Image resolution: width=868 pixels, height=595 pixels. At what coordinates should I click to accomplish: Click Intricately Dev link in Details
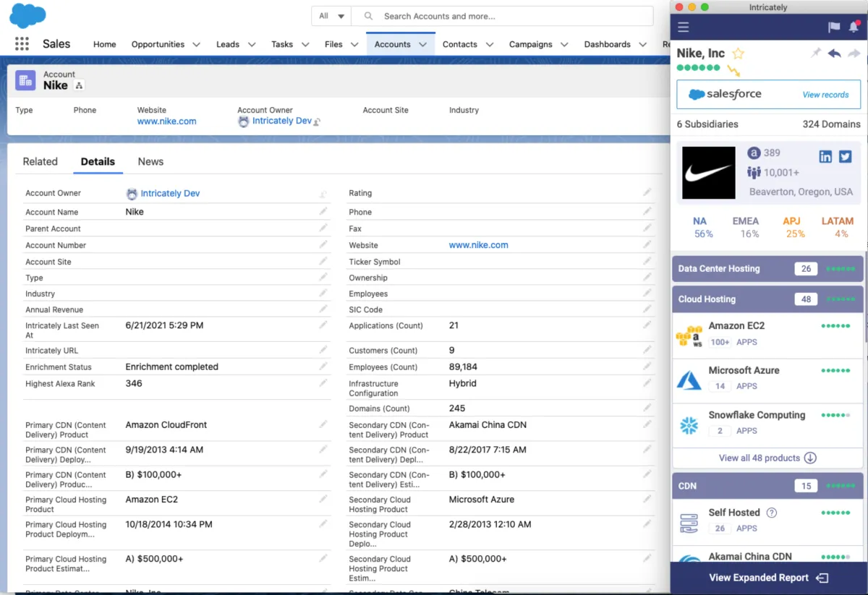pos(170,193)
